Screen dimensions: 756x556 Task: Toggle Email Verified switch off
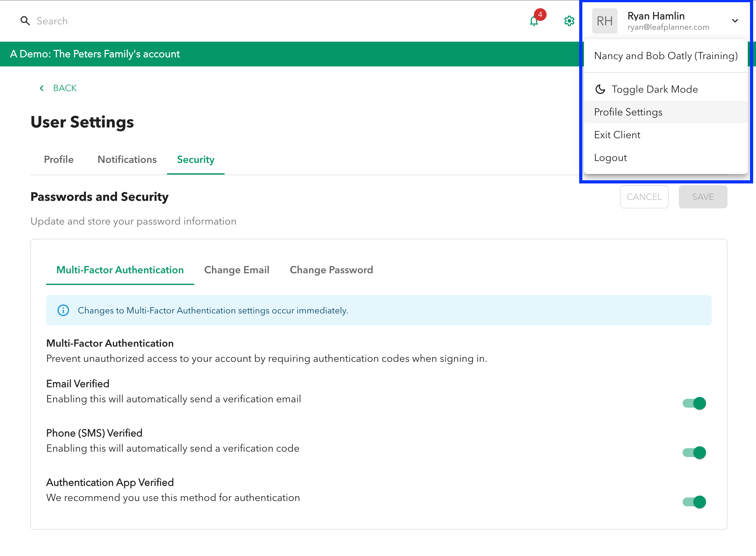tap(694, 403)
